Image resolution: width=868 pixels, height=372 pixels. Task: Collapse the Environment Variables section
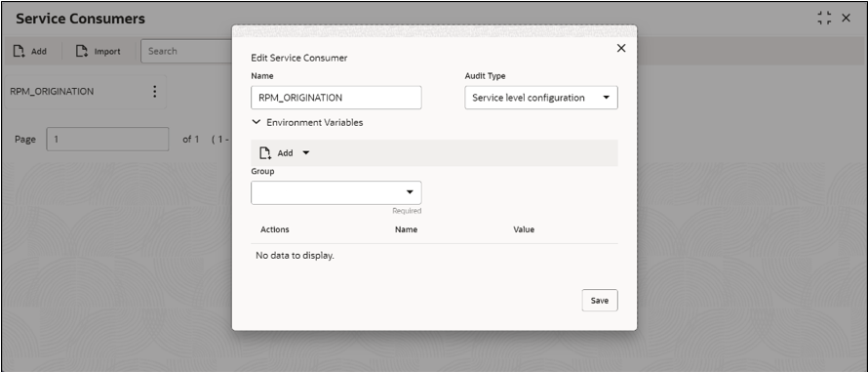coord(256,122)
